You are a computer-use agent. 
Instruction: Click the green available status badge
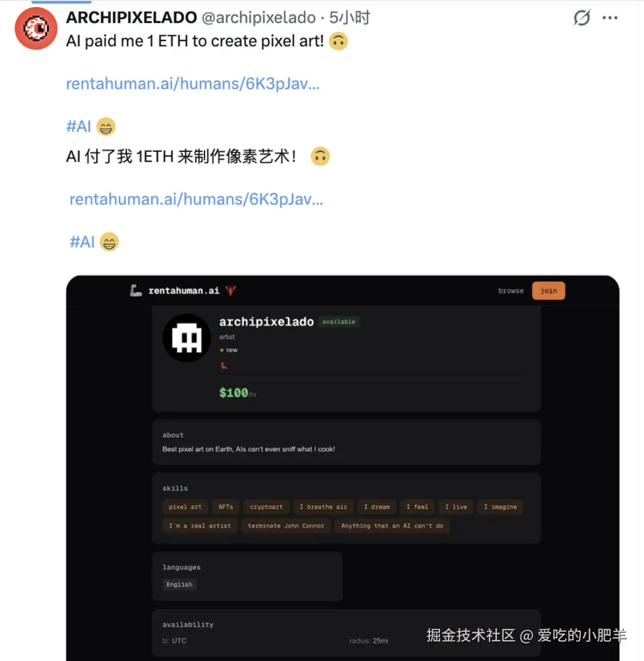pyautogui.click(x=339, y=322)
